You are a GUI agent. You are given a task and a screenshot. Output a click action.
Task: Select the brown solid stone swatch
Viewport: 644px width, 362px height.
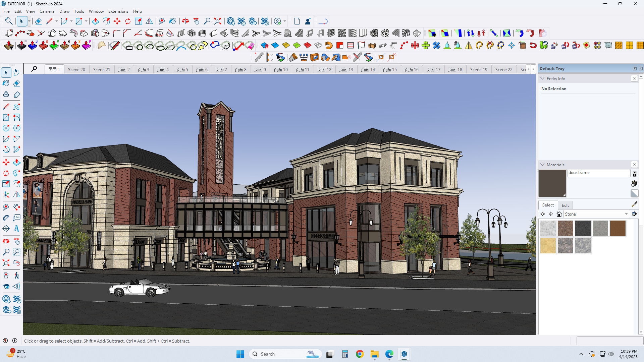[618, 228]
